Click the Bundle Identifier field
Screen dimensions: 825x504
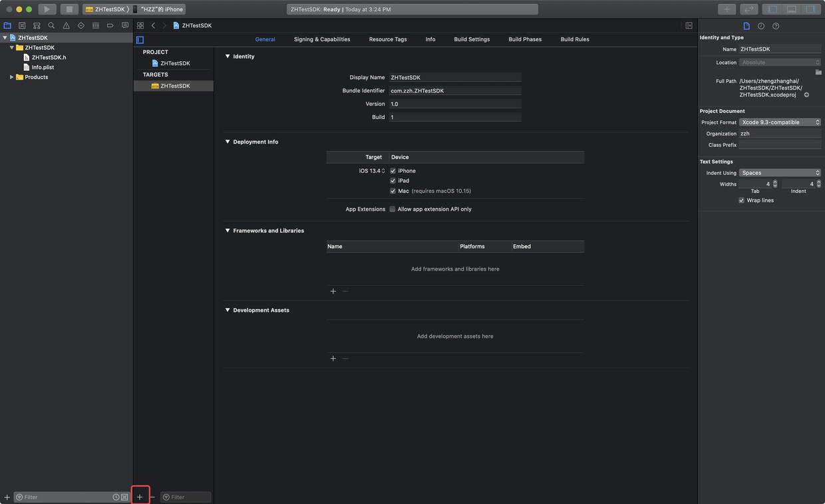[455, 90]
